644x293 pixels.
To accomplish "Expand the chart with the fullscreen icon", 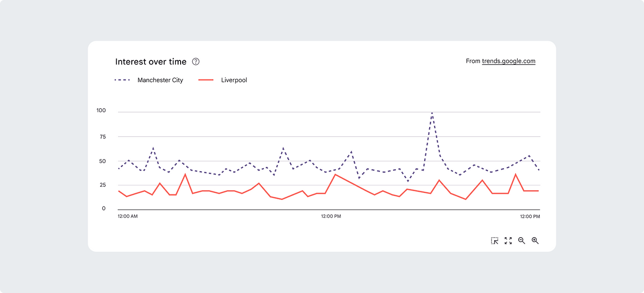I will (x=508, y=241).
